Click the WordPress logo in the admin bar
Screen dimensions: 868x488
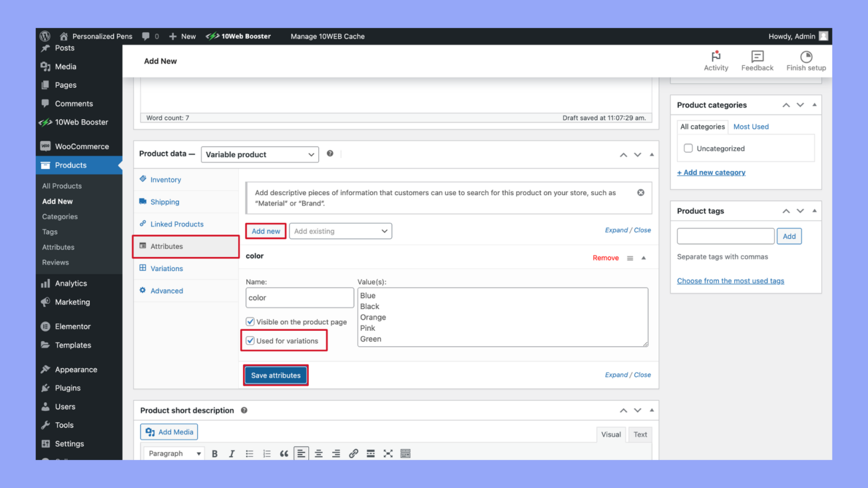click(45, 36)
